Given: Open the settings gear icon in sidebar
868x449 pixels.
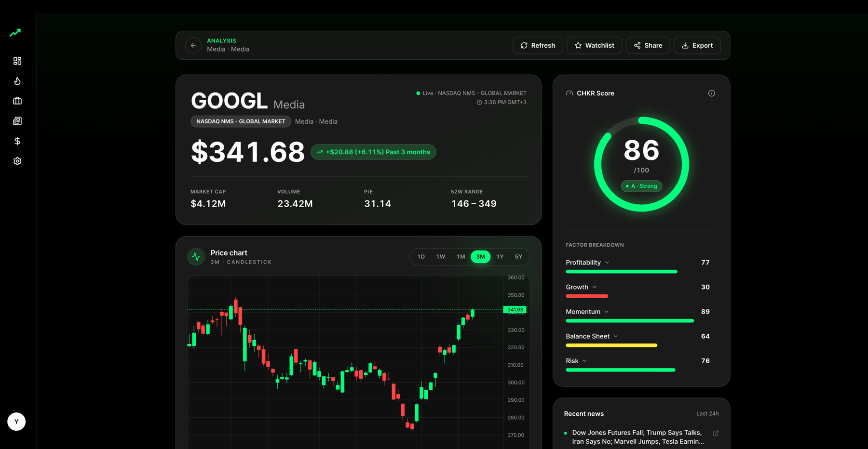Looking at the screenshot, I should click(17, 161).
